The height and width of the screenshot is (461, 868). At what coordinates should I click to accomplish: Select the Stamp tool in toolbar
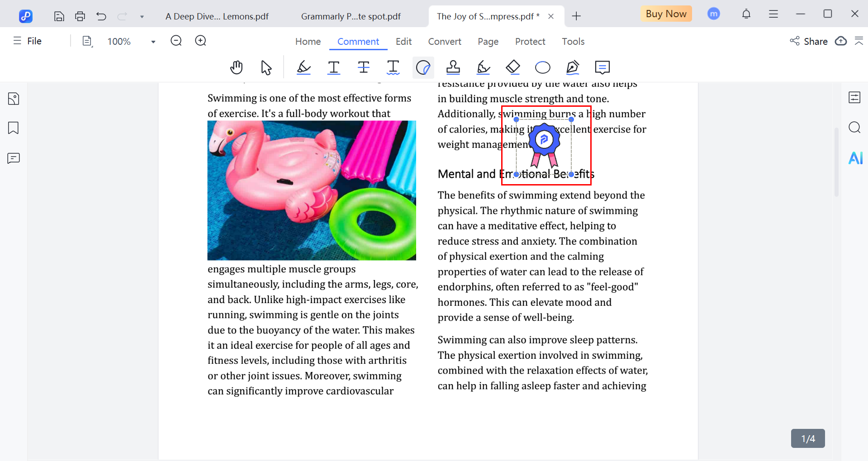(x=453, y=67)
